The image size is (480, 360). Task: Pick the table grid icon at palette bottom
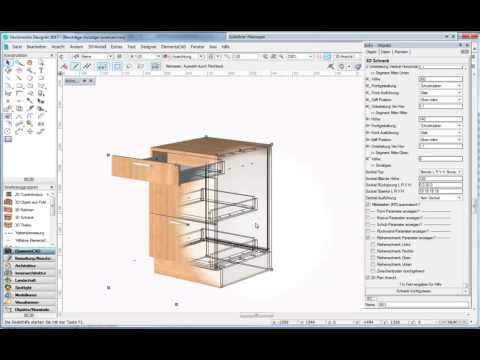[8, 139]
